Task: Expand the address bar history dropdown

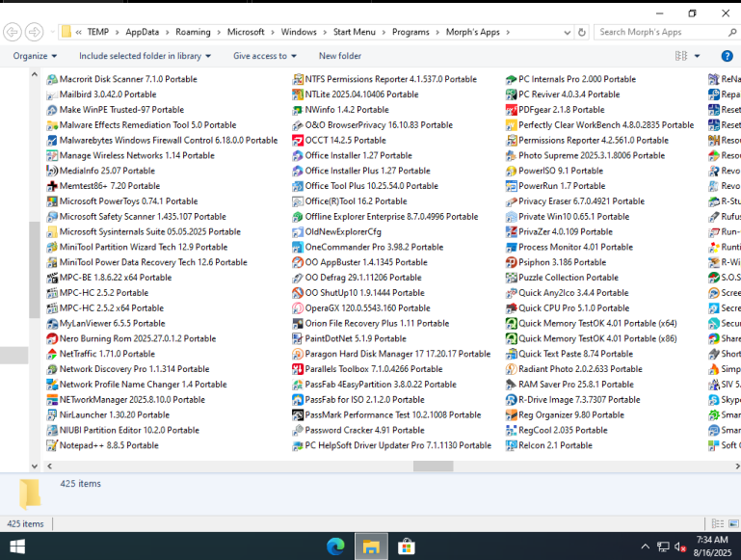Action: click(x=568, y=32)
